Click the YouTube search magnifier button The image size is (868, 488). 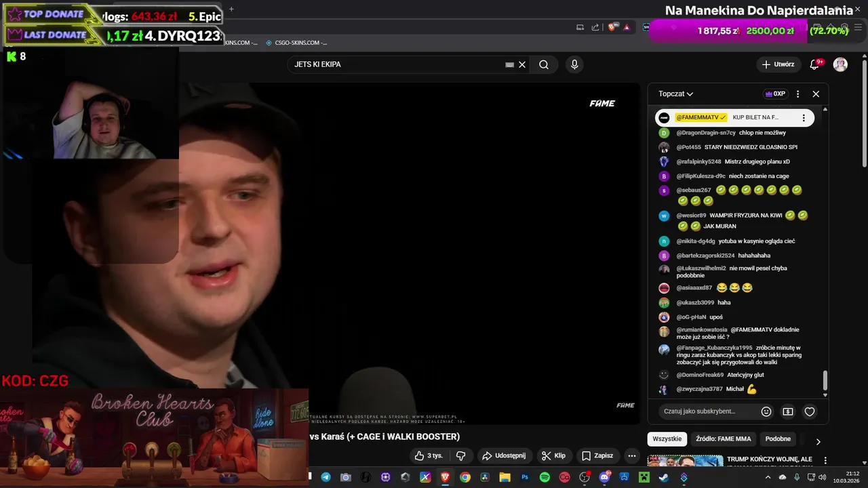click(x=544, y=64)
